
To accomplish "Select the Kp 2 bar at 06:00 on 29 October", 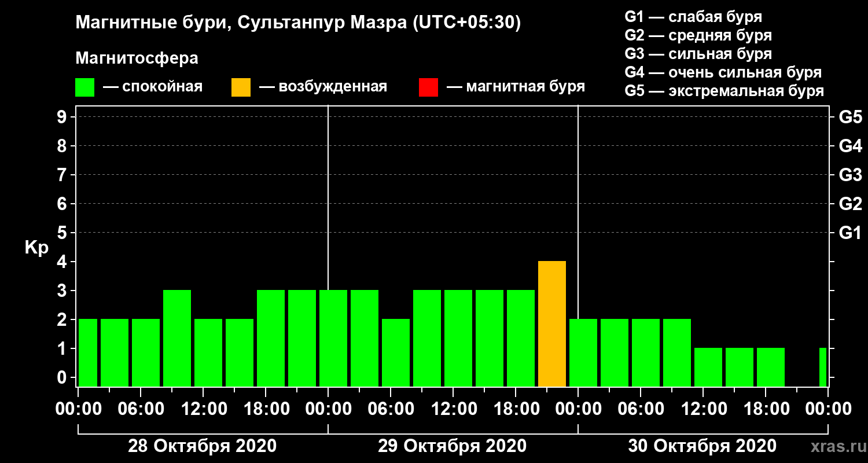I will pos(396,353).
